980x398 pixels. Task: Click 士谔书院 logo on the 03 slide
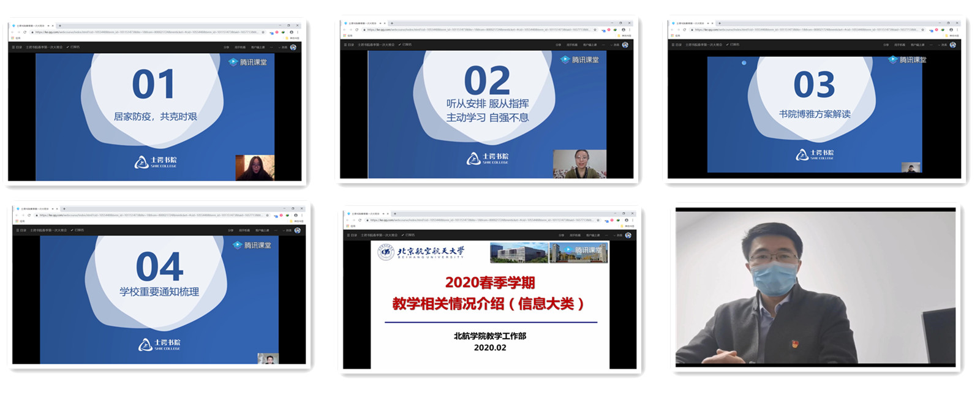click(815, 154)
